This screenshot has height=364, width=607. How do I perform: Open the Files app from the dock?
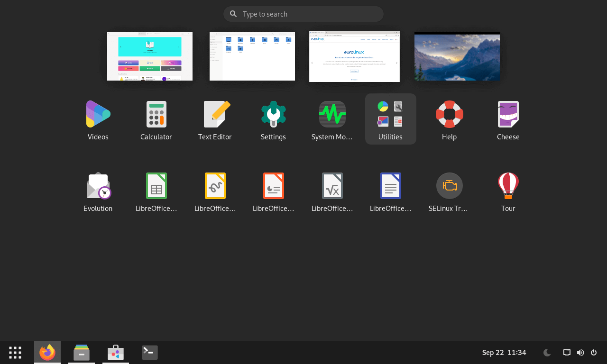tap(81, 353)
